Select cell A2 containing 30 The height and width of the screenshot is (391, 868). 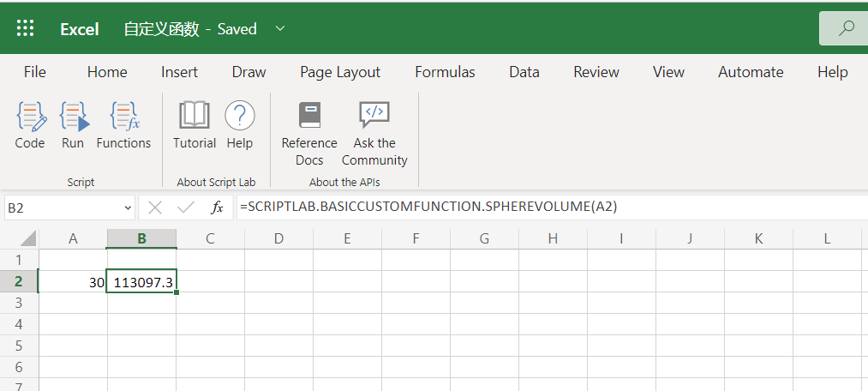coord(73,282)
